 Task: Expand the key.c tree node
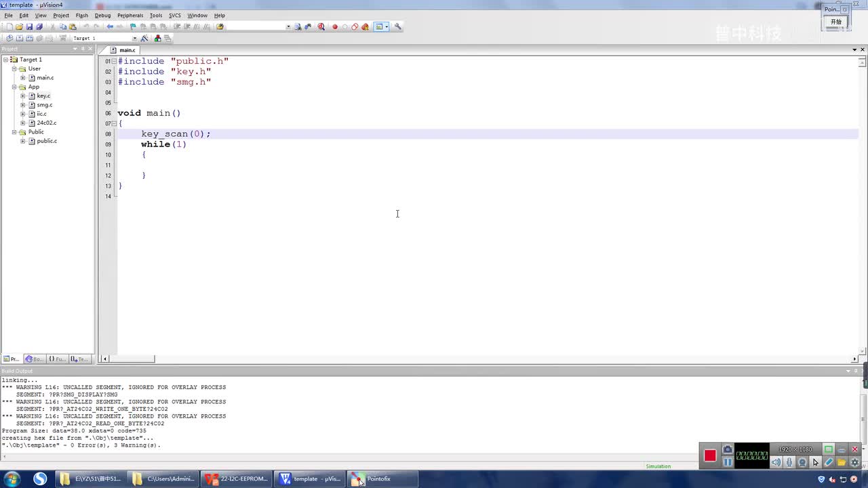[23, 96]
